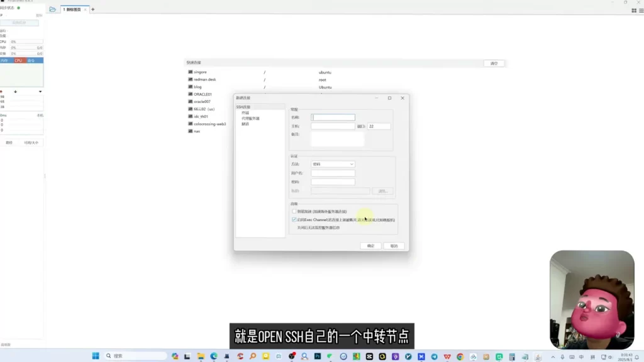
Task: Click the clear button above connection list
Action: [494, 63]
